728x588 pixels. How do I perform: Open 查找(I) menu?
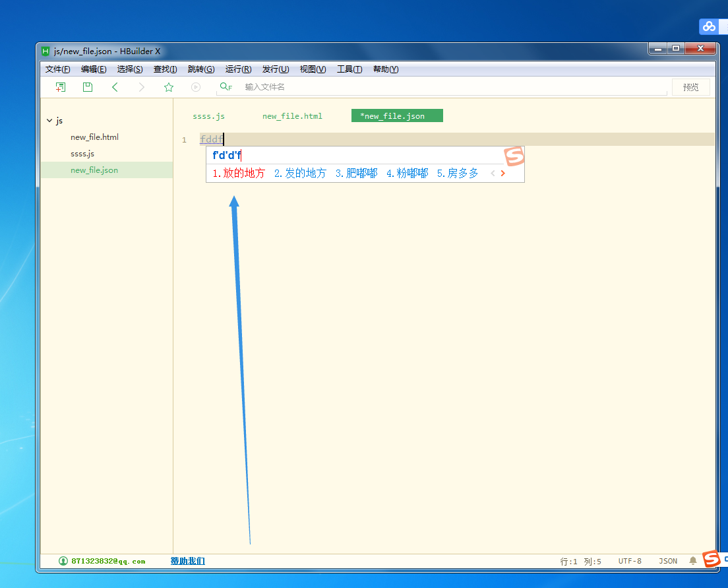165,69
